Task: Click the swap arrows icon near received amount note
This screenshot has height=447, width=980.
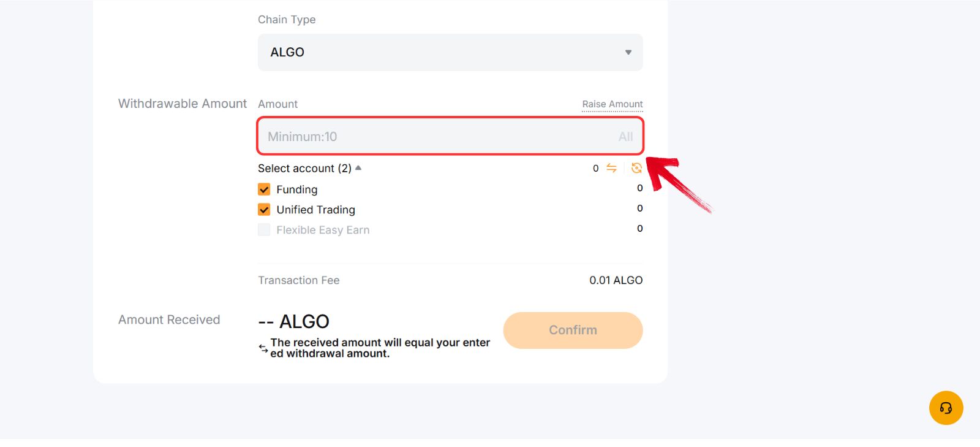Action: pyautogui.click(x=262, y=348)
